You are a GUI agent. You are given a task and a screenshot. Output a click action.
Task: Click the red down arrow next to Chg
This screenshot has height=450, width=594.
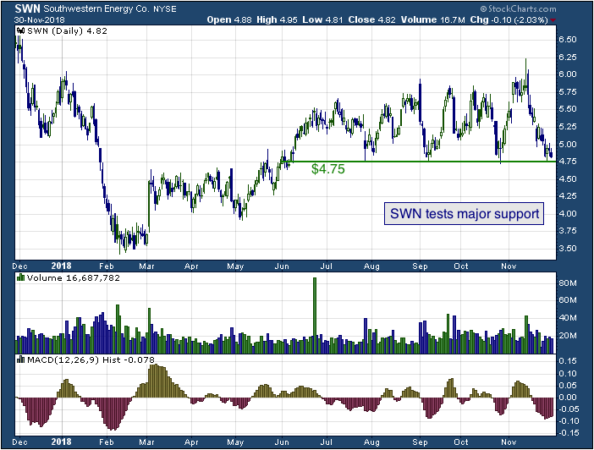tap(553, 20)
